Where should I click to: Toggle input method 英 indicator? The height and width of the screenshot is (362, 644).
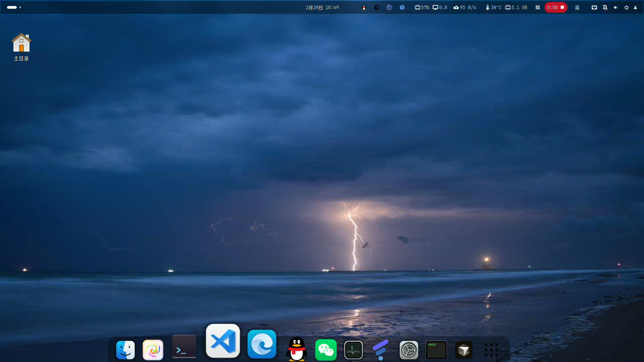click(x=577, y=7)
